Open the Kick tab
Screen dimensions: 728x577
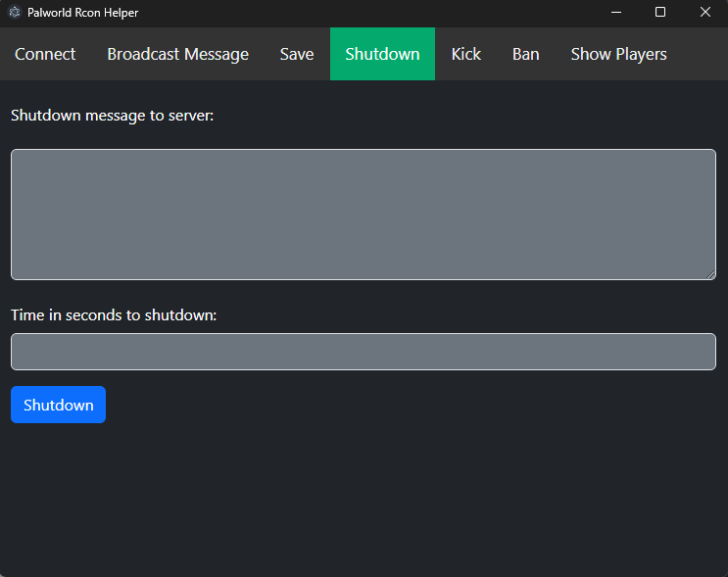pyautogui.click(x=466, y=54)
